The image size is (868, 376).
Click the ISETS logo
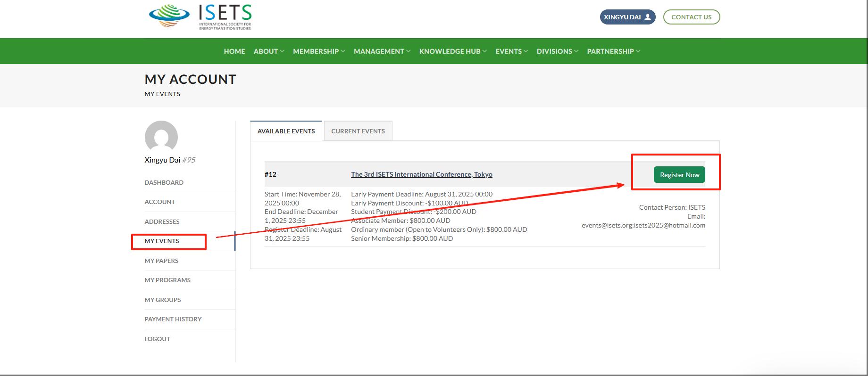[x=200, y=17]
